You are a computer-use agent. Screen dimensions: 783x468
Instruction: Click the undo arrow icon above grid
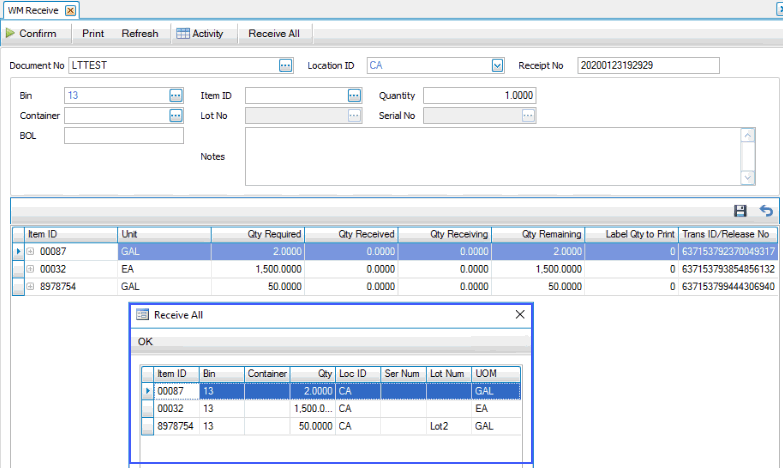[x=766, y=211]
